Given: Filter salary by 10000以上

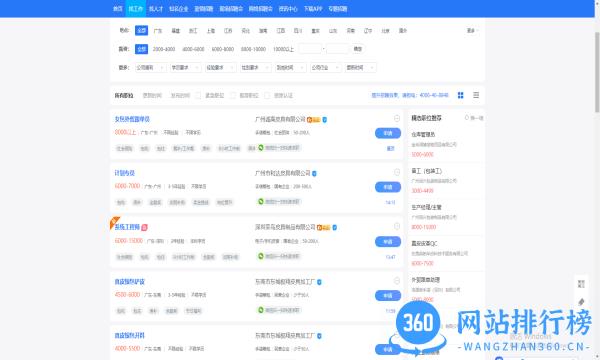Looking at the screenshot, I should tap(283, 49).
